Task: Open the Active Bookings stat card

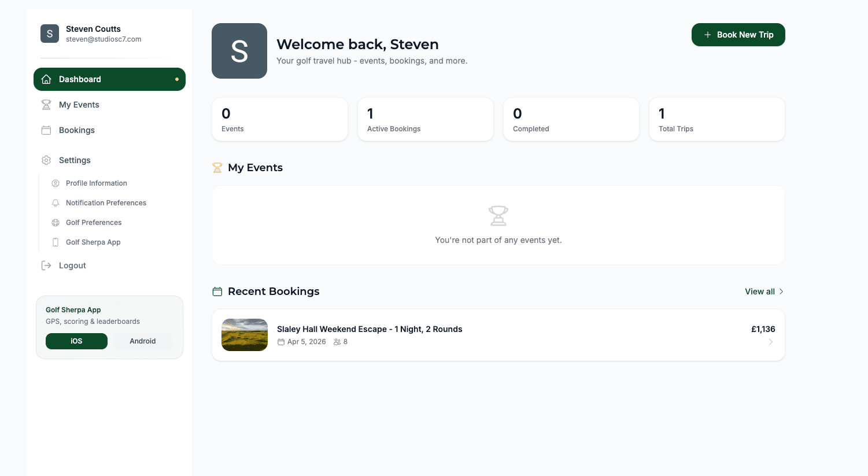Action: (426, 119)
